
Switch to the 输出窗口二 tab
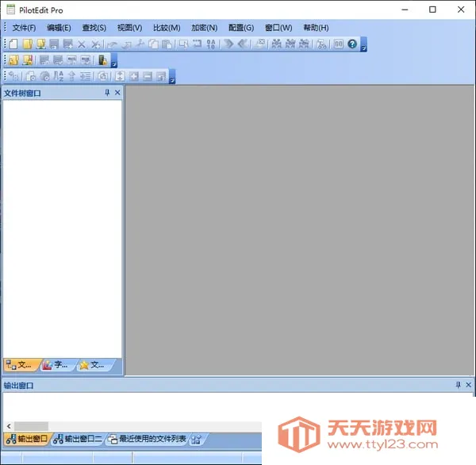(78, 439)
